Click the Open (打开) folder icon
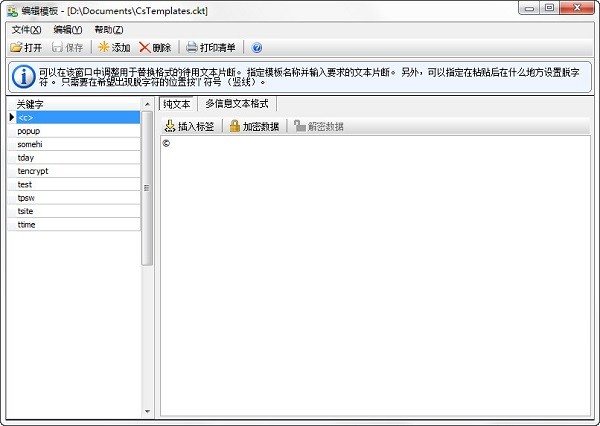Image resolution: width=600 pixels, height=426 pixels. point(16,47)
